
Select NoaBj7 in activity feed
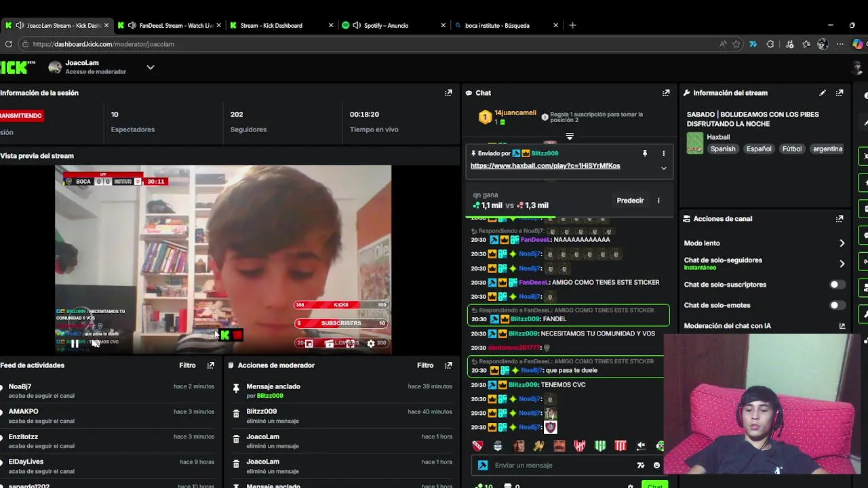[20, 386]
